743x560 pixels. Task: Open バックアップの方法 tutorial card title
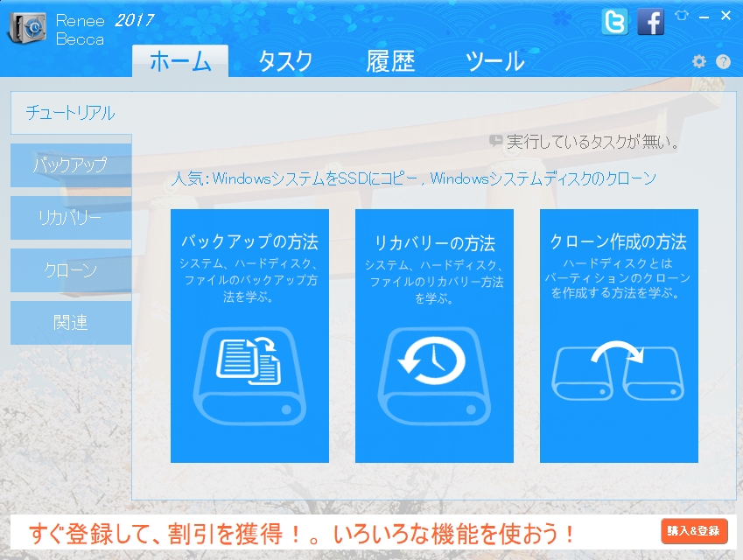(249, 241)
